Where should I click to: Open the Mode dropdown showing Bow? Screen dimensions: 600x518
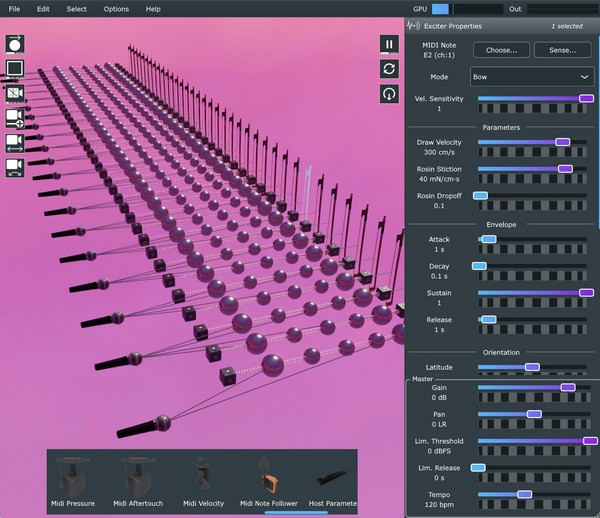click(532, 77)
